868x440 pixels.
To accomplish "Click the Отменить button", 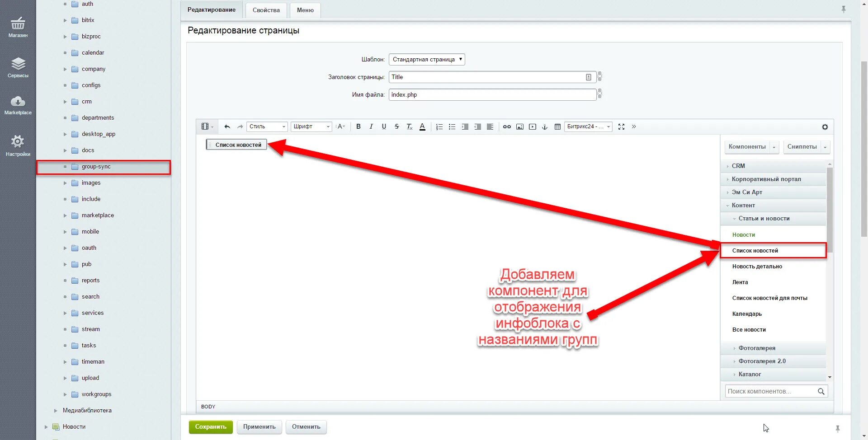I will [x=306, y=427].
